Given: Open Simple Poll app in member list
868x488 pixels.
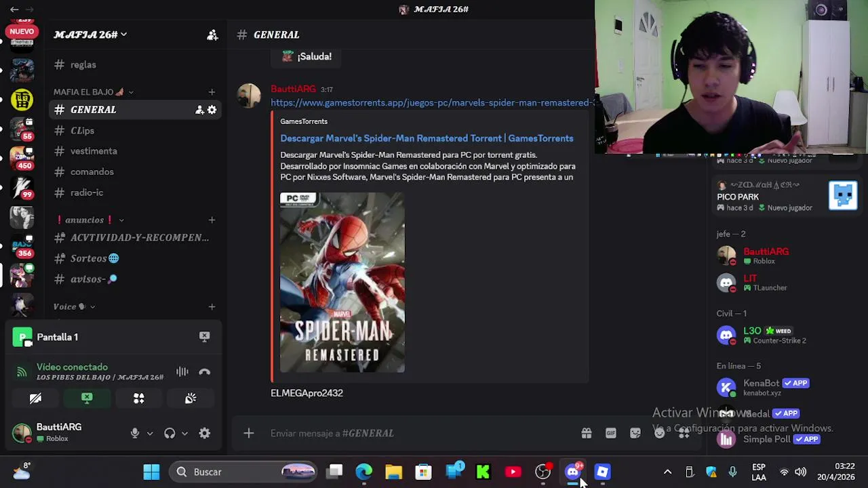Looking at the screenshot, I should (x=787, y=439).
